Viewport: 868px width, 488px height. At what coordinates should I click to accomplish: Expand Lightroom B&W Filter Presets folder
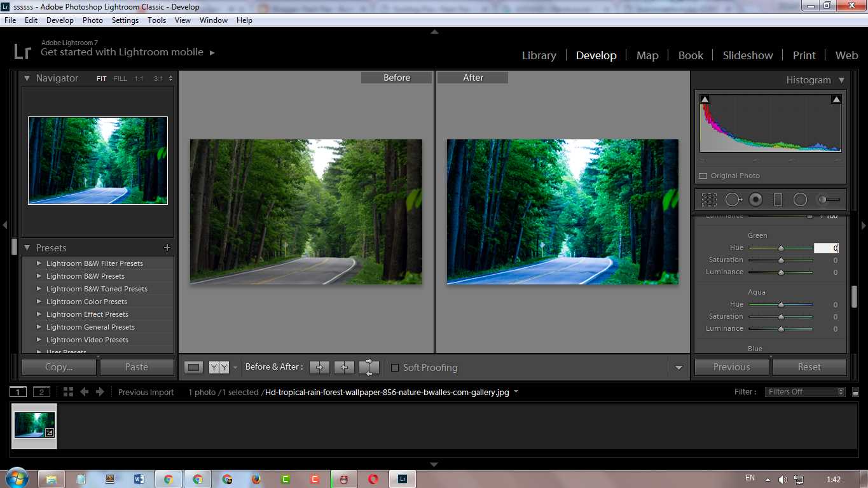coord(39,263)
